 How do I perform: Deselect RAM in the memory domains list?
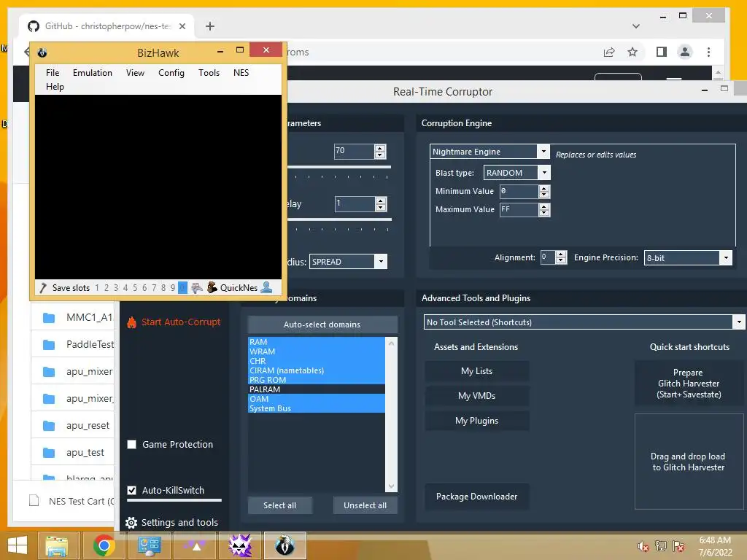[317, 342]
